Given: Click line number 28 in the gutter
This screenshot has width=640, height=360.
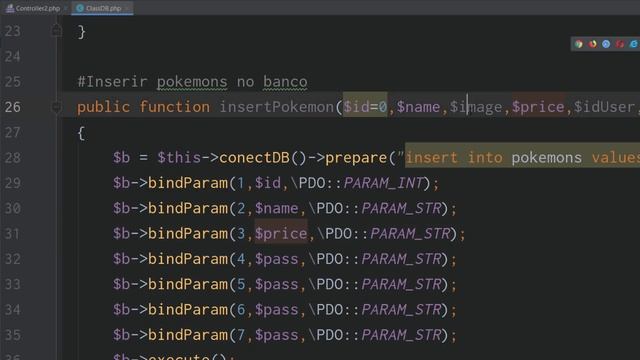Looking at the screenshot, I should point(12,158).
